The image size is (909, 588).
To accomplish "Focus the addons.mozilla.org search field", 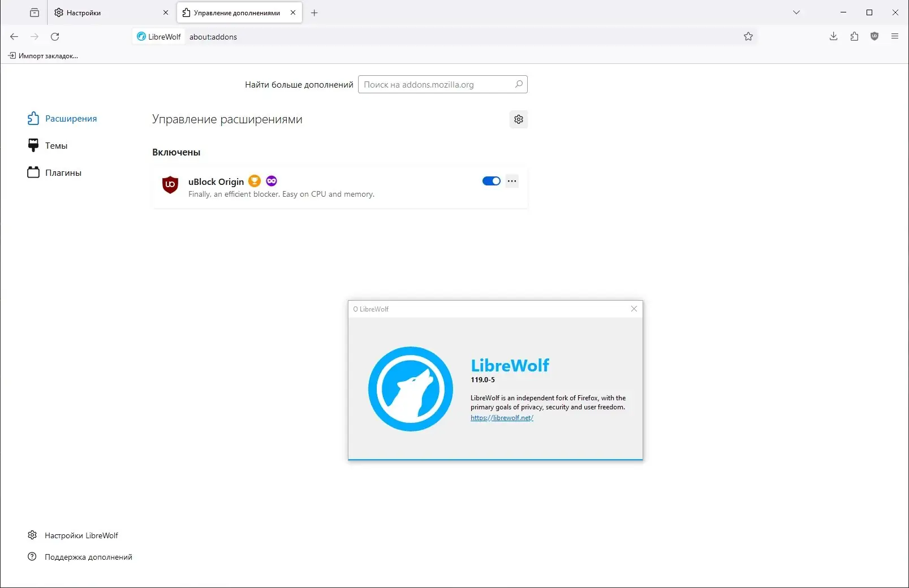I will click(443, 84).
